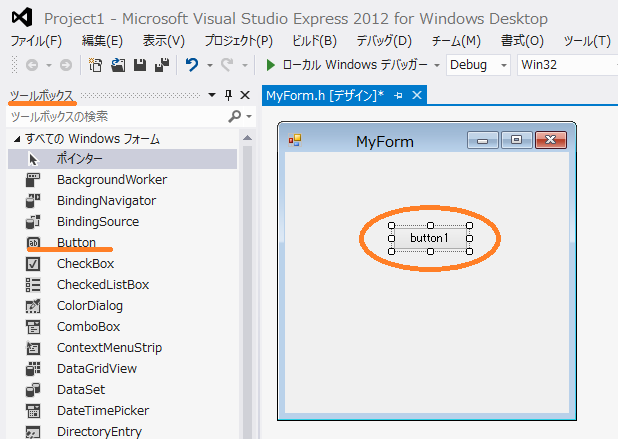Open the debugger target dropdown arrow
The image size is (618, 439).
click(437, 65)
